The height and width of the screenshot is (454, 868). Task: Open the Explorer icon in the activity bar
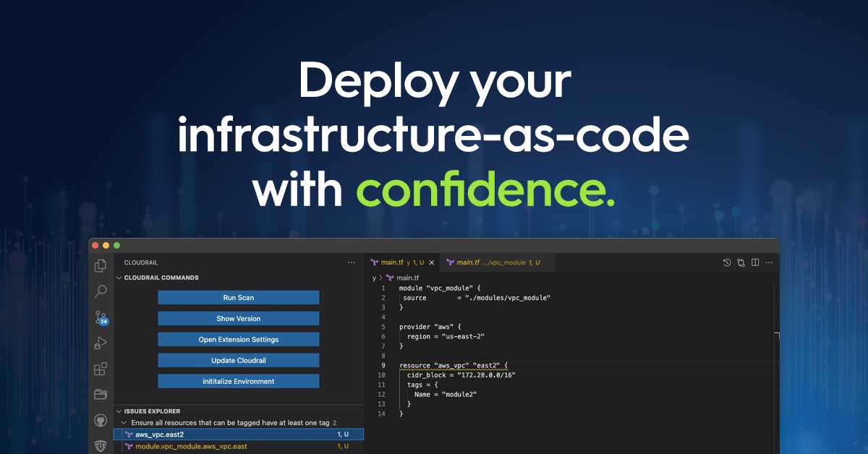[x=101, y=266]
